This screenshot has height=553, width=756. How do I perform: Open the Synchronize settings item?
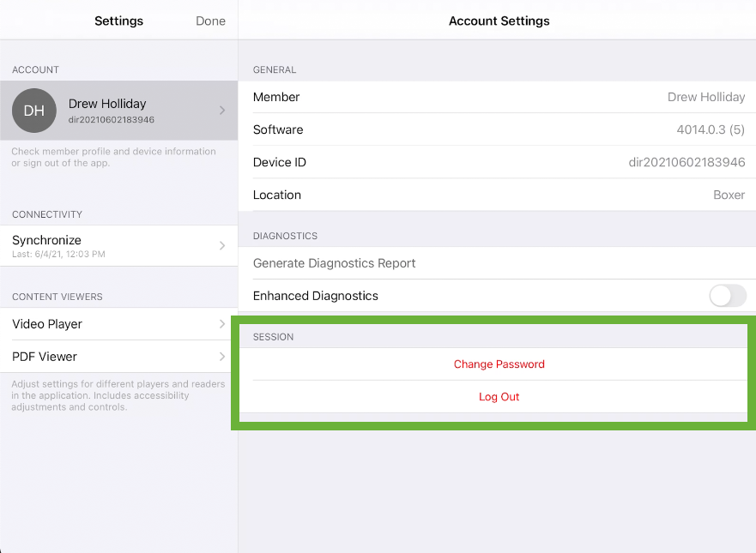(118, 246)
